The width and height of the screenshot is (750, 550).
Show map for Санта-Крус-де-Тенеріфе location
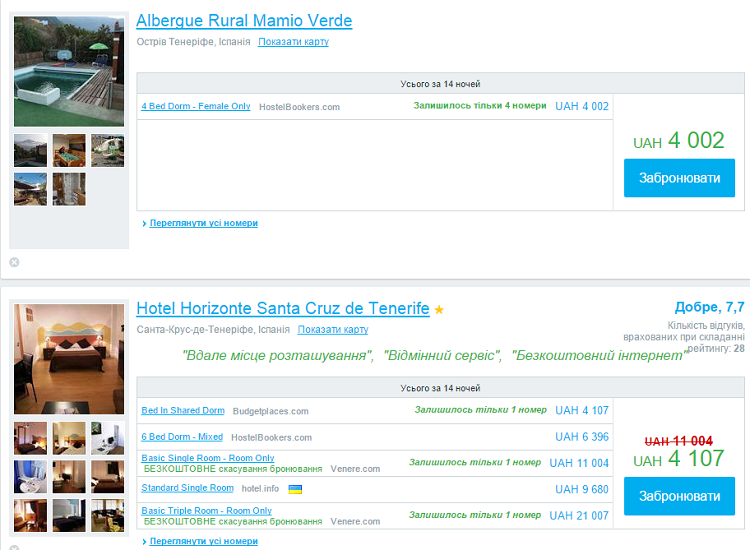(332, 330)
